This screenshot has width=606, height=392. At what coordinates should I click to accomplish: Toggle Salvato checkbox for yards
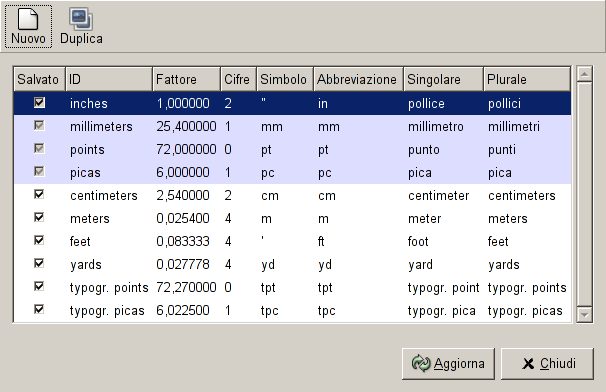[x=39, y=263]
